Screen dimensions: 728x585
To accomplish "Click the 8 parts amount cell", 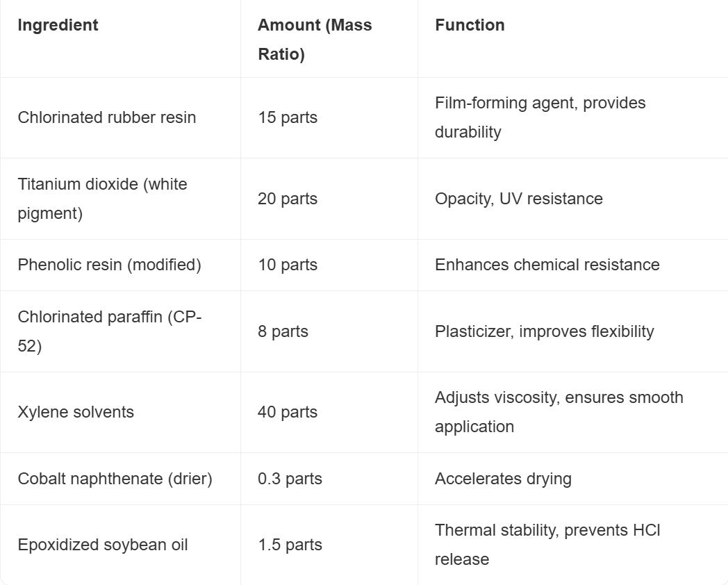I will click(283, 331).
